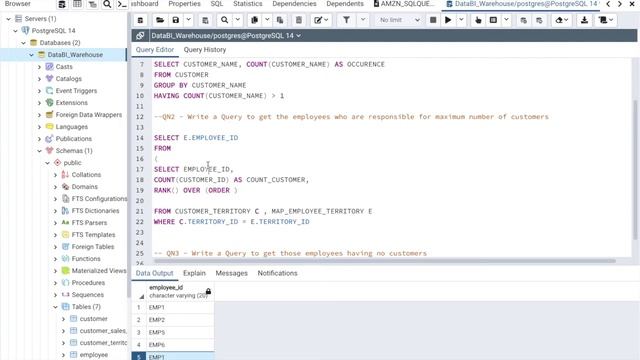This screenshot has width=640, height=360.
Task: Execute the query with the play button
Action: coord(448,20)
